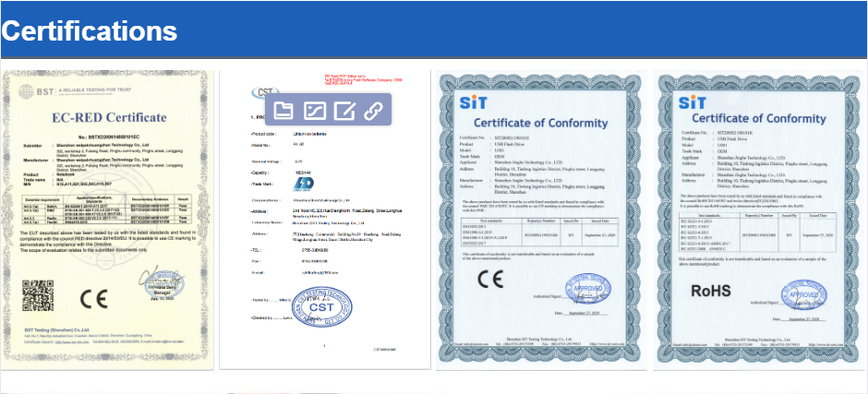Click the folder icon in floating toolbar
Image resolution: width=868 pixels, height=394 pixels.
coord(283,112)
